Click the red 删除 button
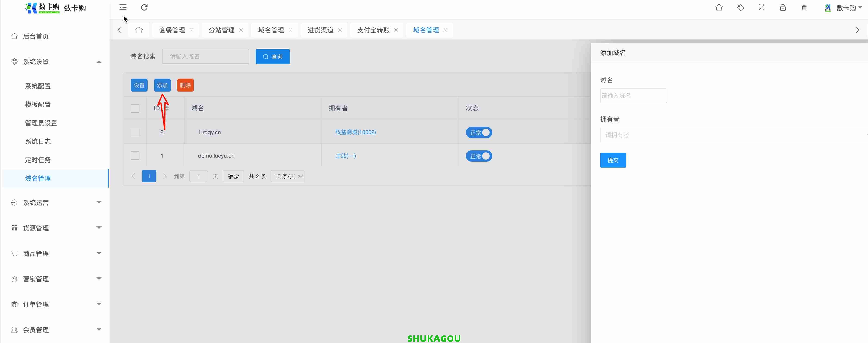Screen dimensions: 868x343 pyautogui.click(x=185, y=85)
